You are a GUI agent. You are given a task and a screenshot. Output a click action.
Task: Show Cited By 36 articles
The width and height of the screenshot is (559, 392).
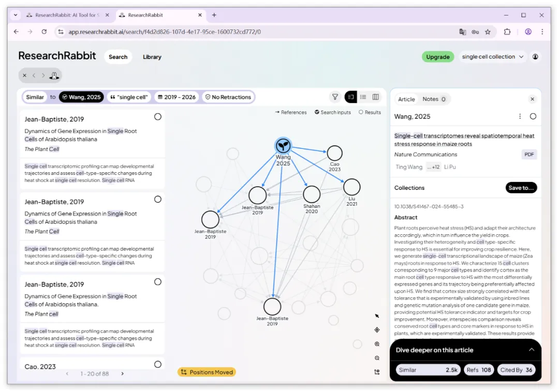[x=516, y=370]
